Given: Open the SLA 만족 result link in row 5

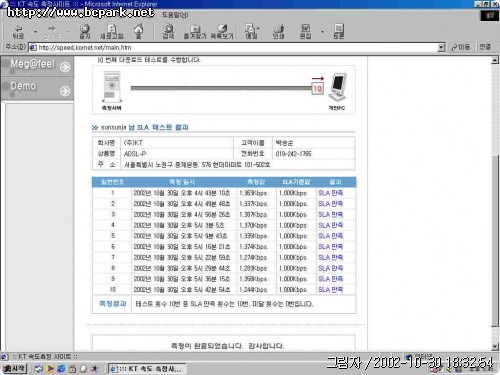Looking at the screenshot, I should (x=330, y=236).
